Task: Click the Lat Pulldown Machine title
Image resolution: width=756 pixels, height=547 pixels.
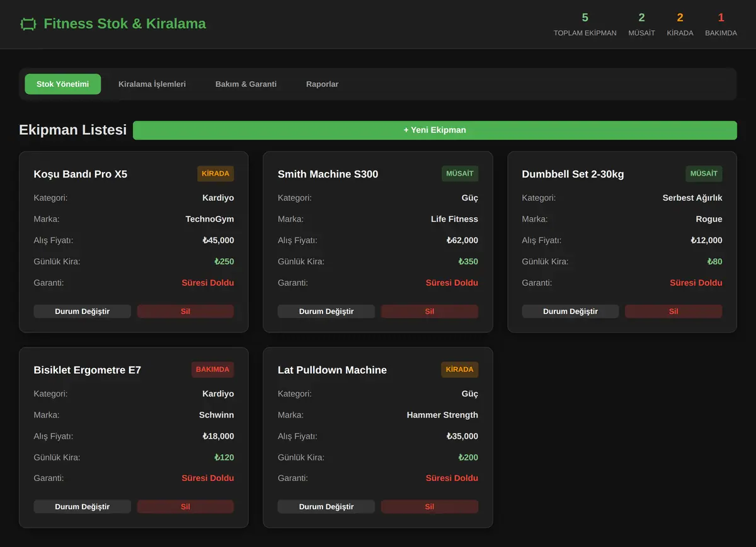Action: 332,370
